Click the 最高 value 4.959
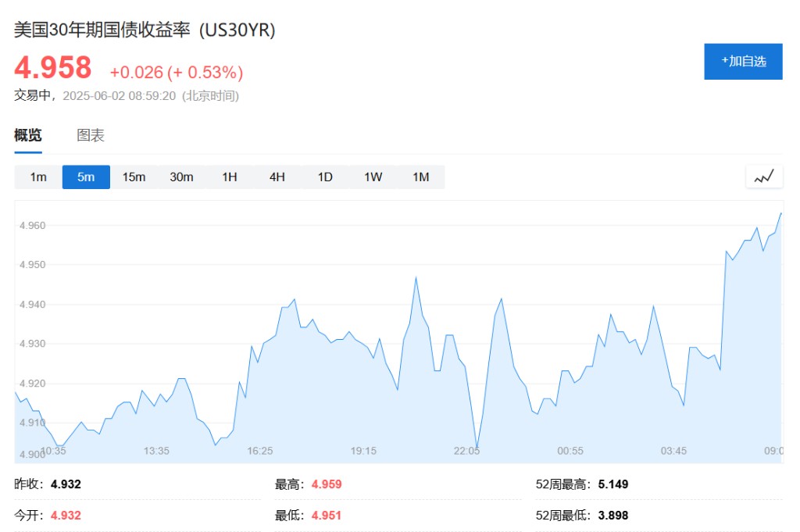800x532 pixels. (x=327, y=484)
